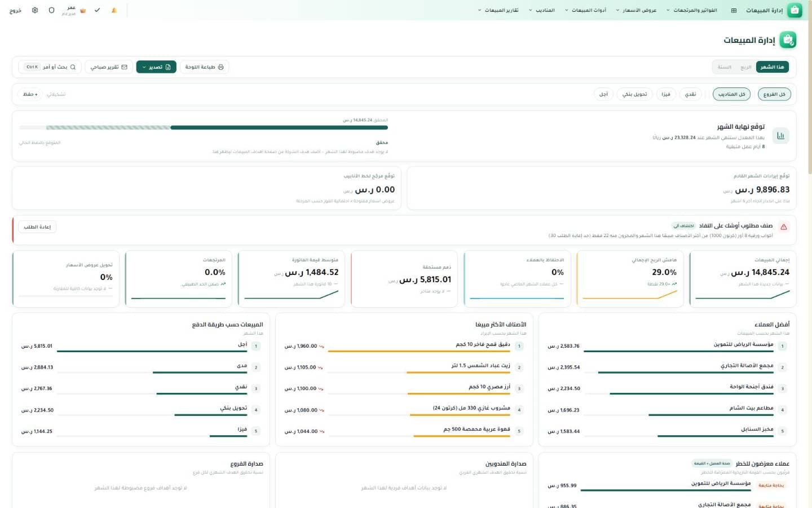The image size is (812, 508).
Task: Click the تقرير صباحي button
Action: click(x=109, y=67)
